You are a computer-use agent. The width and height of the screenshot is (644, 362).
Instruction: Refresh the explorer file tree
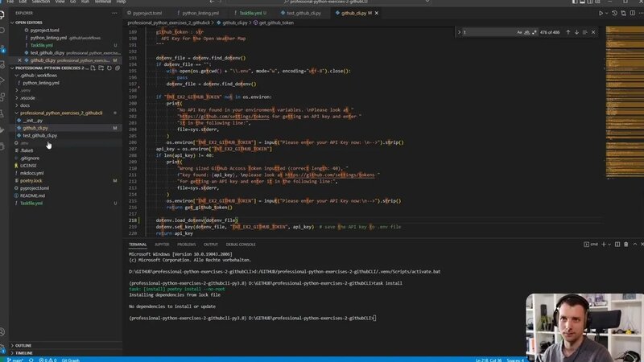(109, 68)
